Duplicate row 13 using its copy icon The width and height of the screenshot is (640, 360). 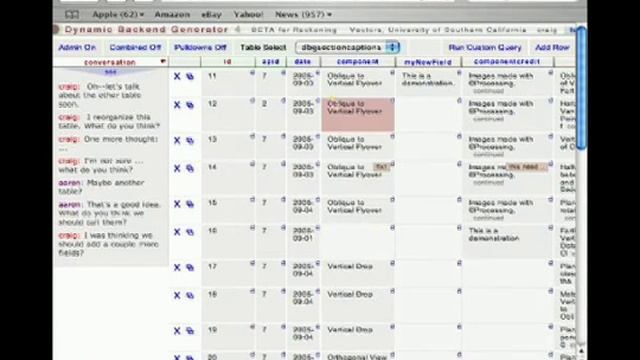[x=190, y=140]
